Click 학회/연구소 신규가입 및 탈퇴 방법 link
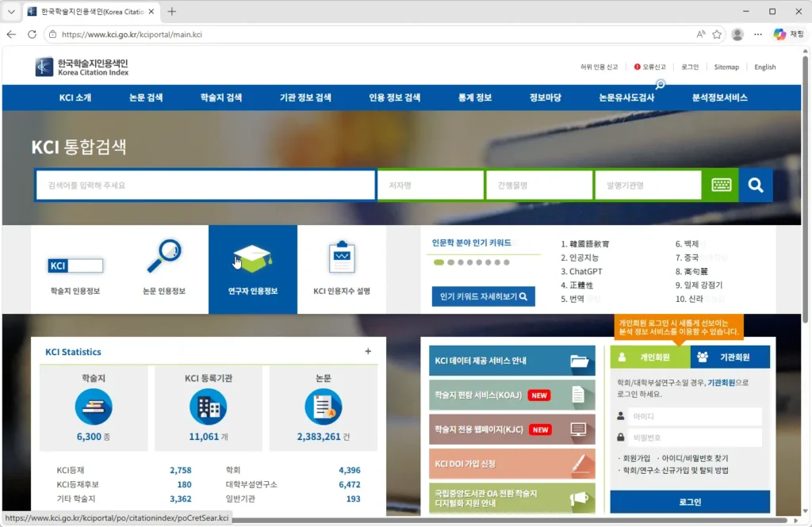This screenshot has width=812, height=527. coord(676,470)
